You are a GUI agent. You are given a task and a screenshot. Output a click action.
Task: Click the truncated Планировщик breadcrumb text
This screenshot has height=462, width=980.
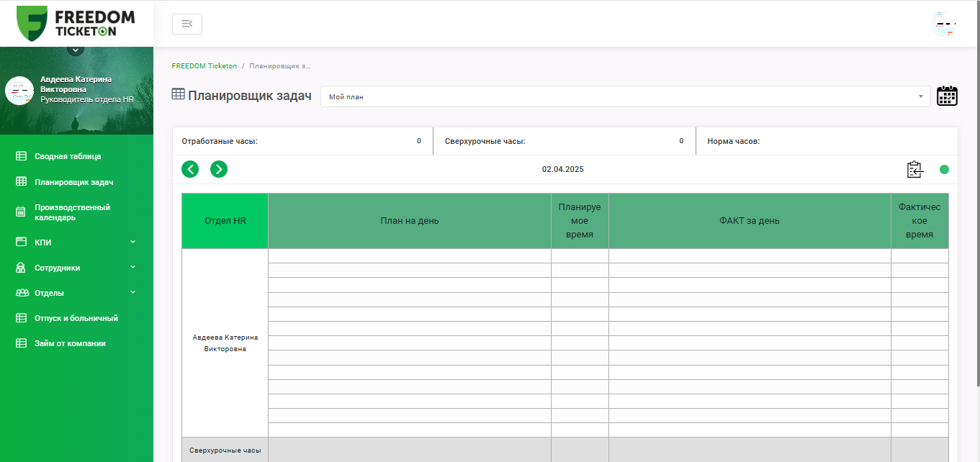click(280, 65)
